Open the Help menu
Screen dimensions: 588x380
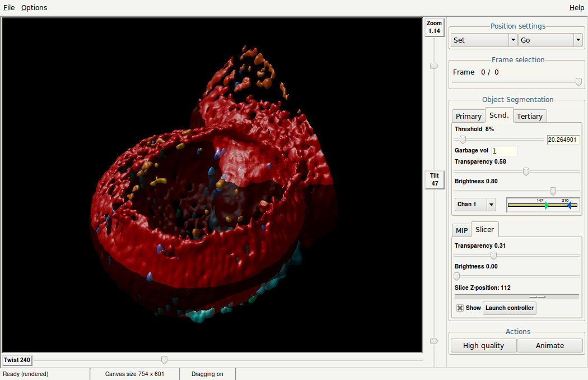[576, 8]
